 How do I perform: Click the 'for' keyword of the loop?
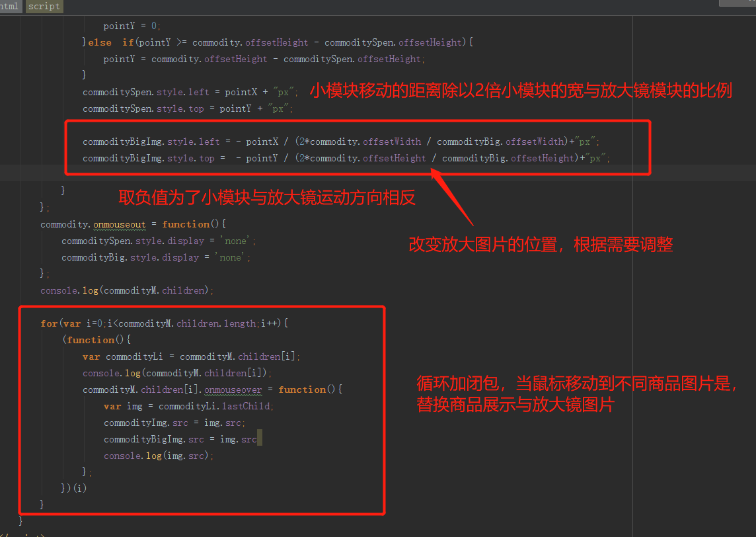[49, 323]
